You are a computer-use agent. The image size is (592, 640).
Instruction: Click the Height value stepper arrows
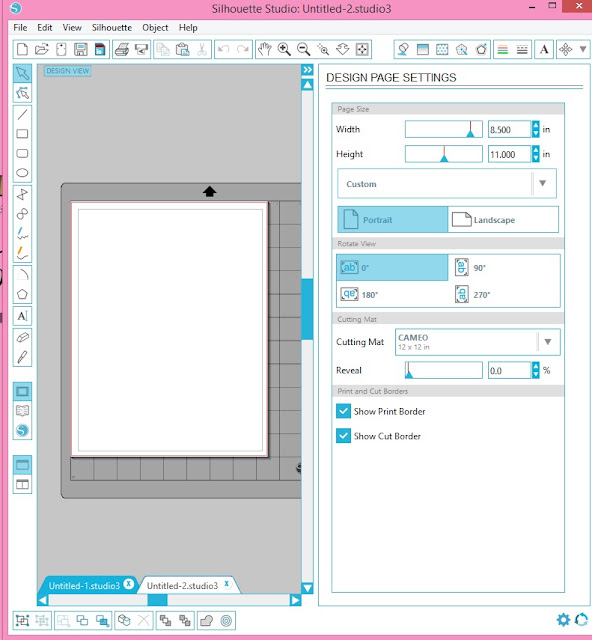point(536,154)
